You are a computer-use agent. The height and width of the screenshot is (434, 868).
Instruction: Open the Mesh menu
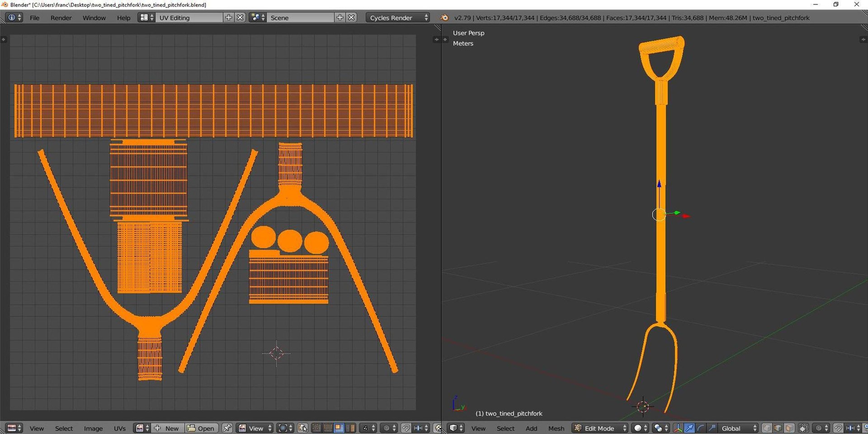pos(556,428)
